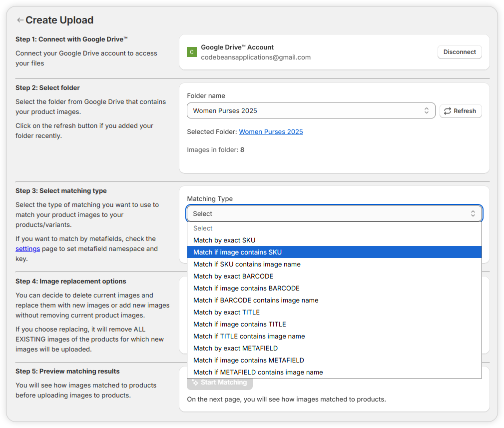Collapse the Matching Type select box
504x428 pixels.
(x=334, y=213)
